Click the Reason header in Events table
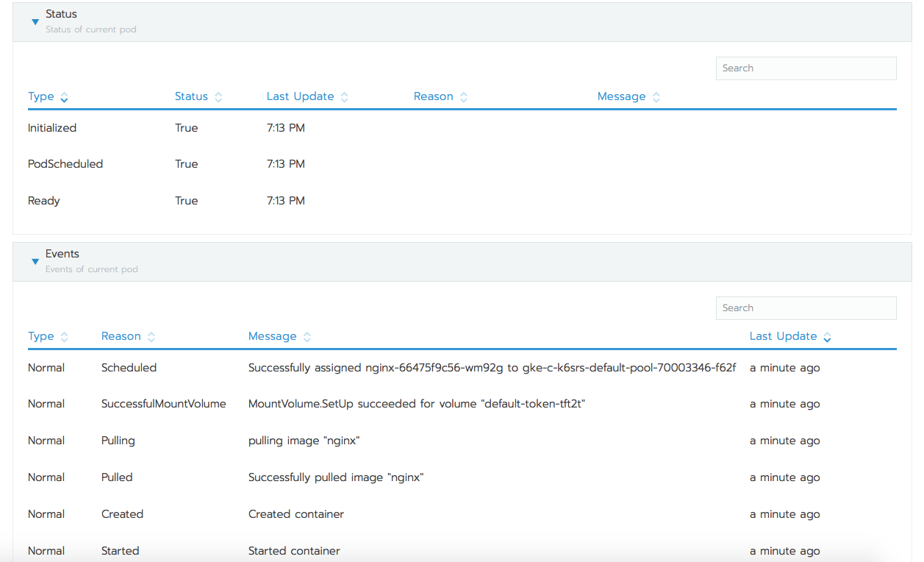The height and width of the screenshot is (562, 924). coord(121,336)
